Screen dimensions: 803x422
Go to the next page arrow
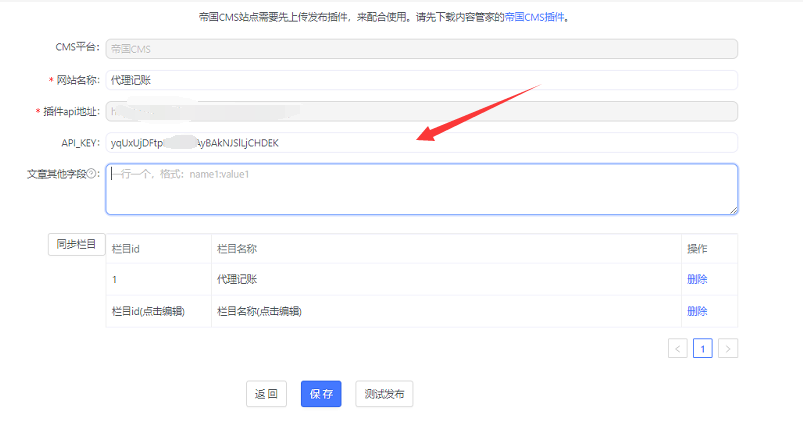728,348
